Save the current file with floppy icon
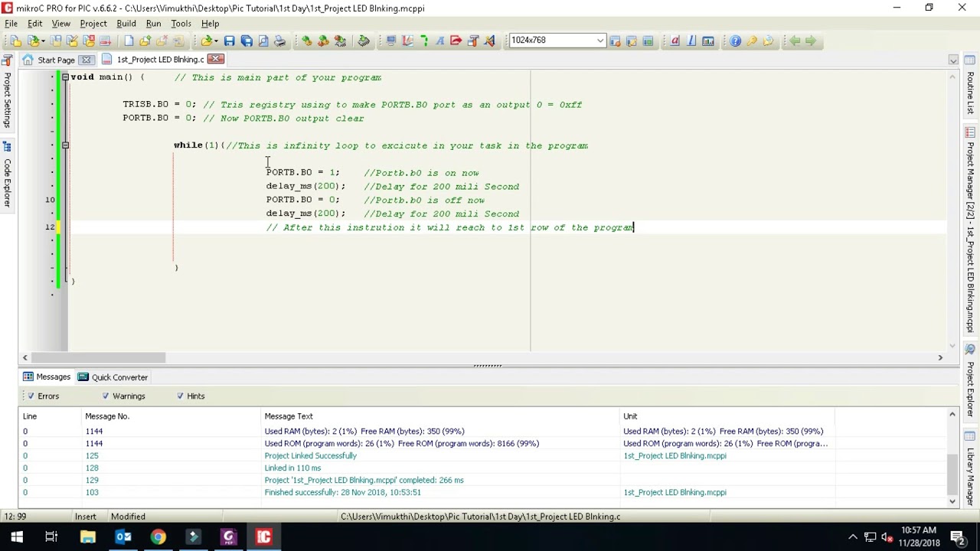 coord(229,41)
